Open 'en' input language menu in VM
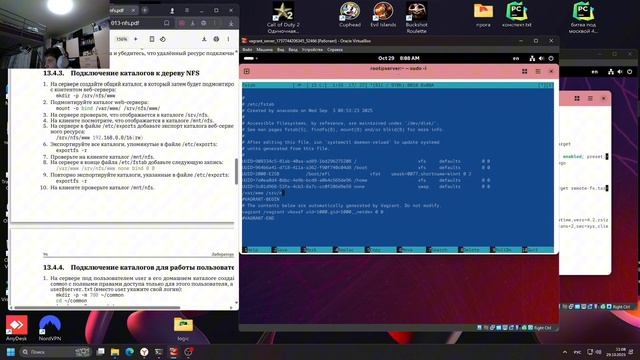 [x=516, y=58]
